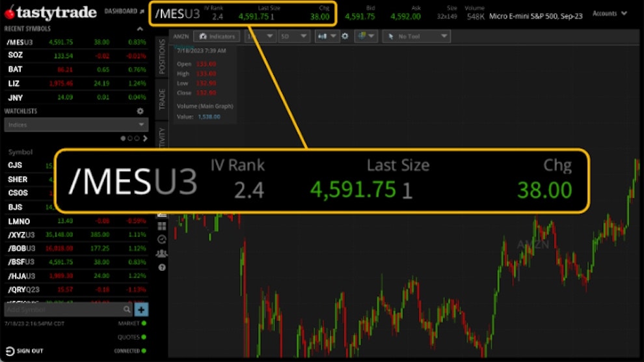Select /BOBU3 in watchlist
Viewport: 644px width, 362px height.
pos(76,248)
